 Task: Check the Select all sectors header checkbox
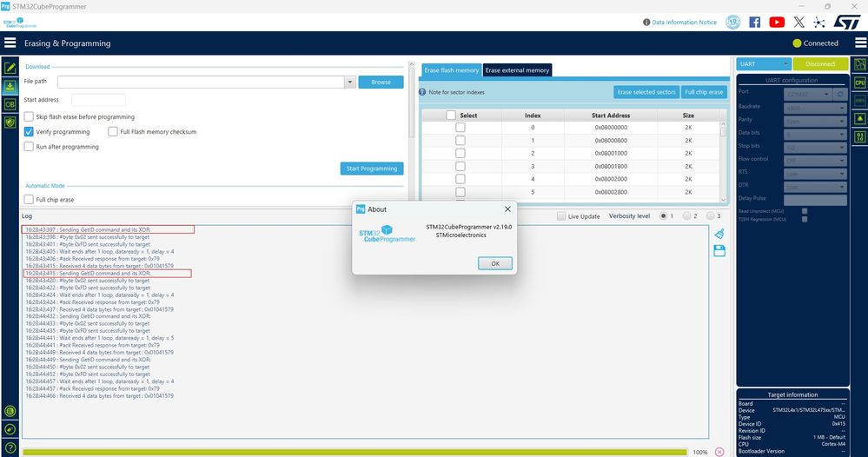coord(451,115)
